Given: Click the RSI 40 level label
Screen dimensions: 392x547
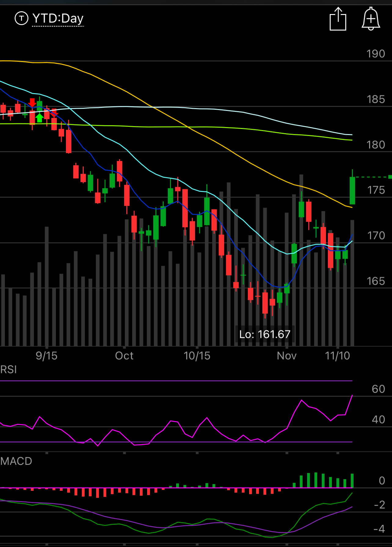Looking at the screenshot, I should (379, 420).
